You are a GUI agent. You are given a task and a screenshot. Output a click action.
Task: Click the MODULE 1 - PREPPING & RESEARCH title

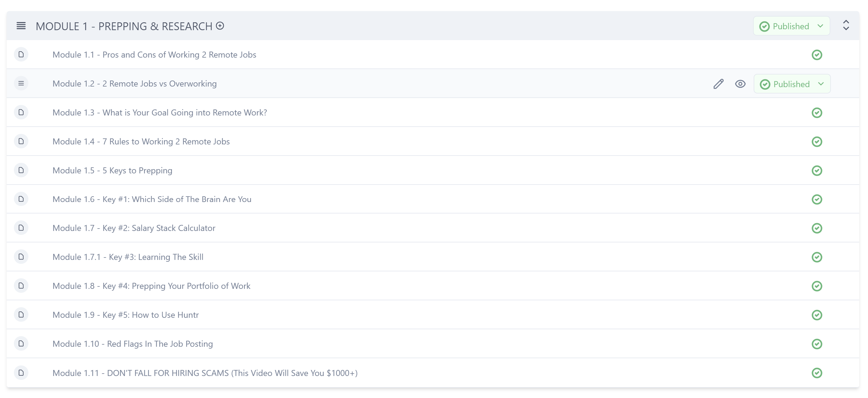tap(124, 26)
